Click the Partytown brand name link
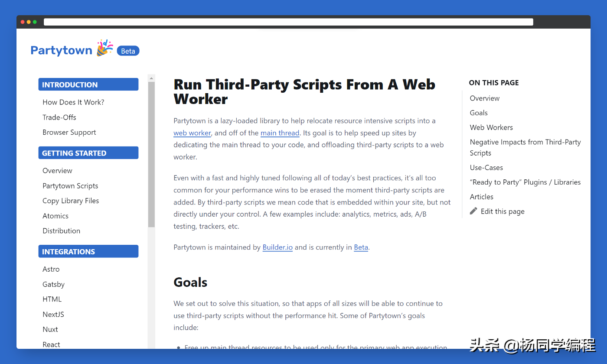The width and height of the screenshot is (607, 364). tap(61, 51)
